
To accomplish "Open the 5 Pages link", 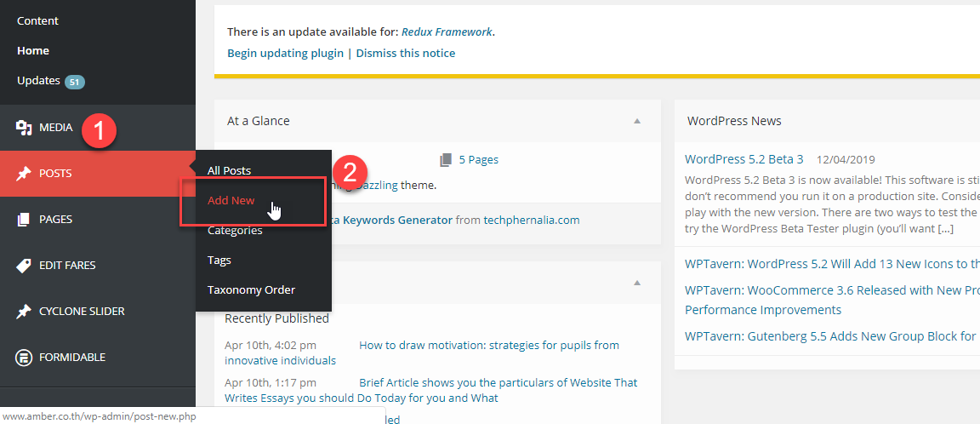I will [479, 159].
